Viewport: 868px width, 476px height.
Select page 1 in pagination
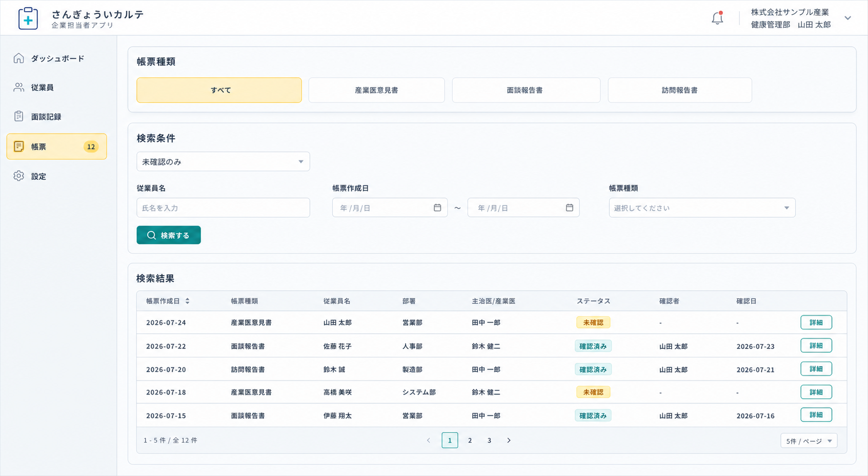click(450, 440)
